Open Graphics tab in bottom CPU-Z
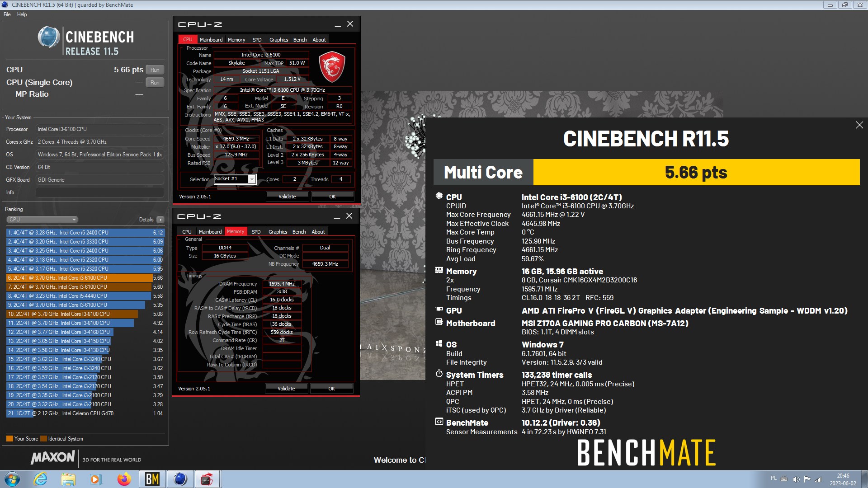 pyautogui.click(x=278, y=232)
